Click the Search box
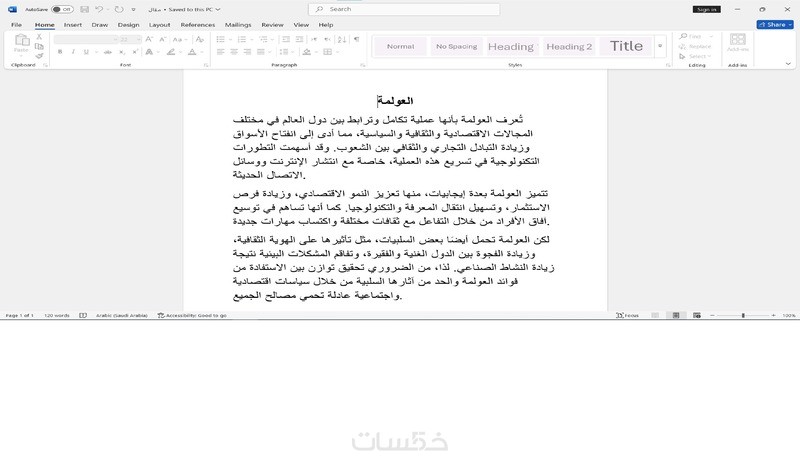This screenshot has width=800, height=460. (404, 9)
